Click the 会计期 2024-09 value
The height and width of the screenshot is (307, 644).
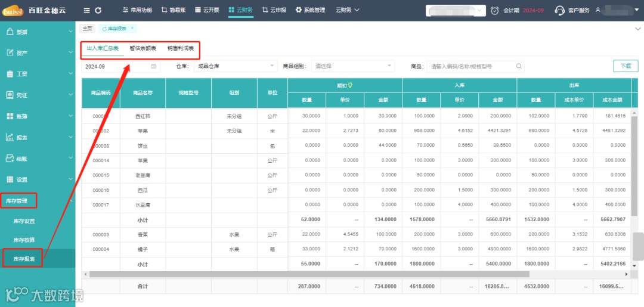(533, 10)
